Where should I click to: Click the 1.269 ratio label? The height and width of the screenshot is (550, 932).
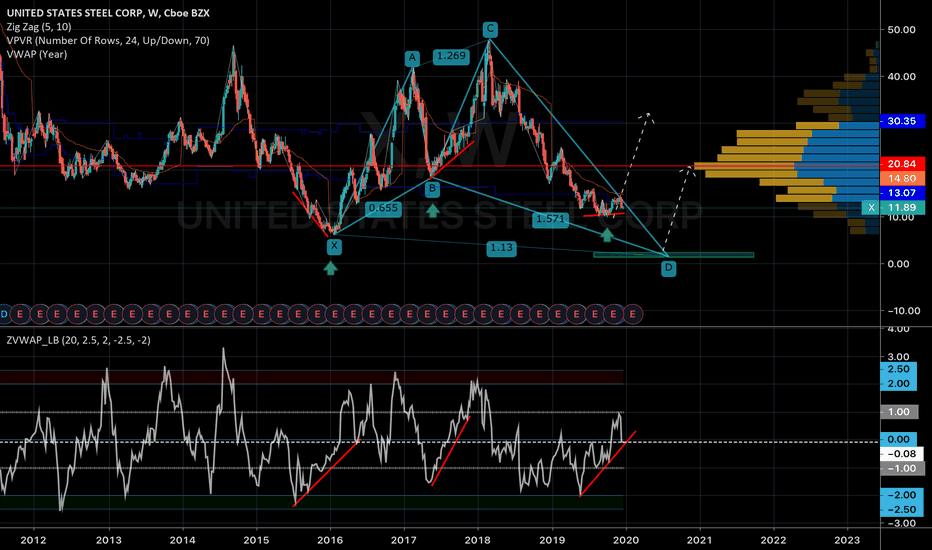pyautogui.click(x=451, y=56)
